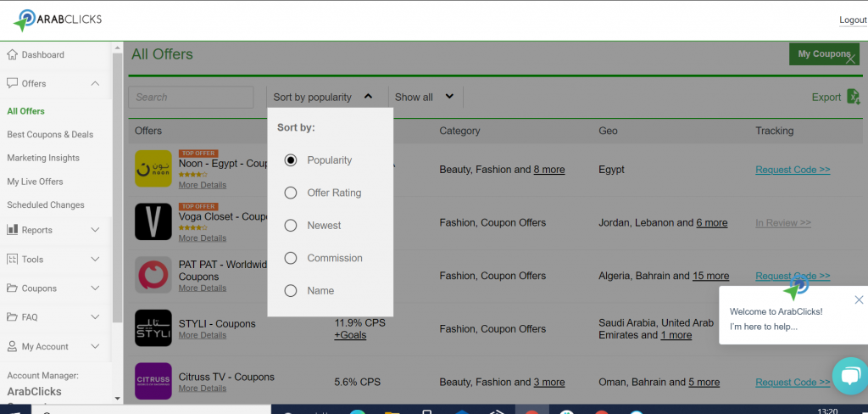
Task: Open the live chat bubble
Action: click(x=849, y=376)
